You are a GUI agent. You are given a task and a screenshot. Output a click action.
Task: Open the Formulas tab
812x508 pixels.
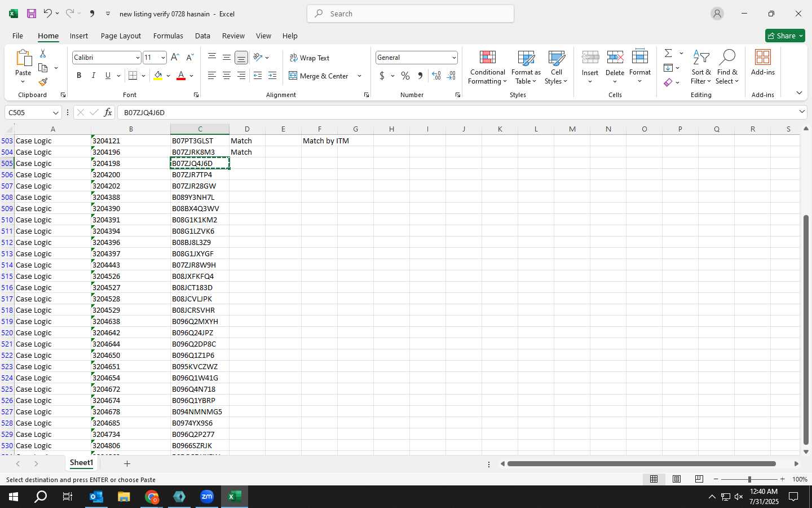coord(168,36)
